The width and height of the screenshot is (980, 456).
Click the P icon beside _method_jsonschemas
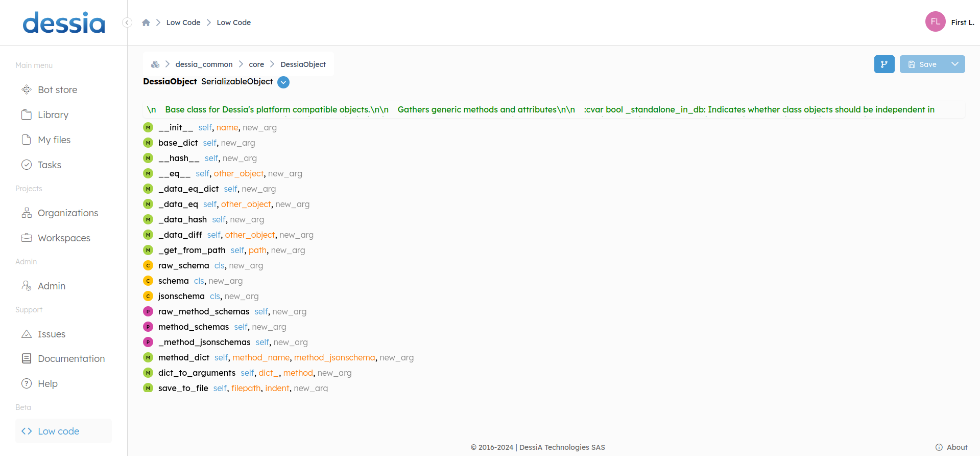(x=148, y=342)
